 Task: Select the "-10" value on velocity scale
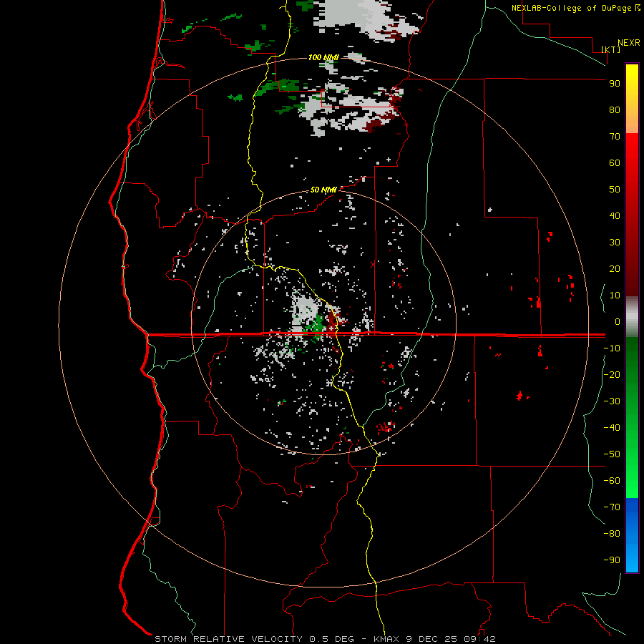[612, 348]
